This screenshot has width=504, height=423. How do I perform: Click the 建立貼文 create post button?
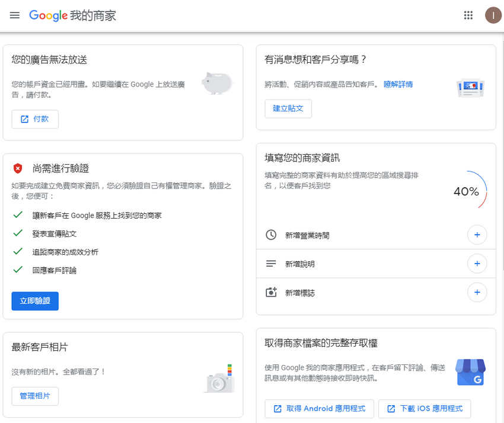point(288,108)
